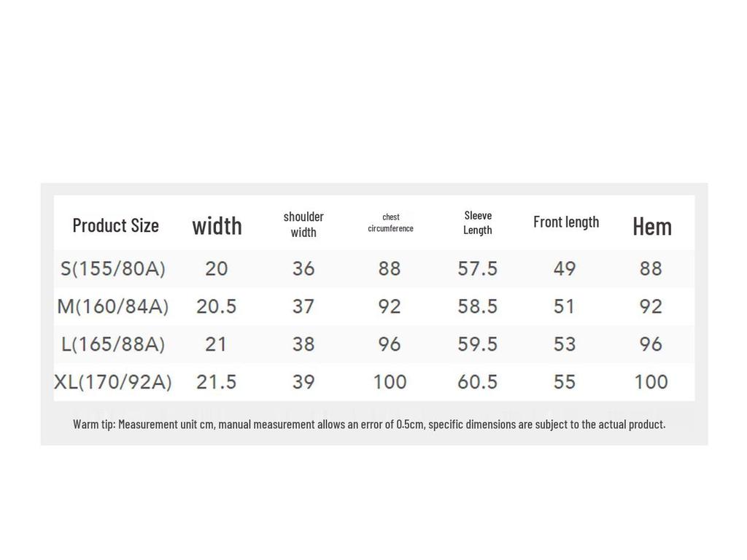Select the "Front length" header
Viewport: 747px width, 560px height.
(566, 222)
